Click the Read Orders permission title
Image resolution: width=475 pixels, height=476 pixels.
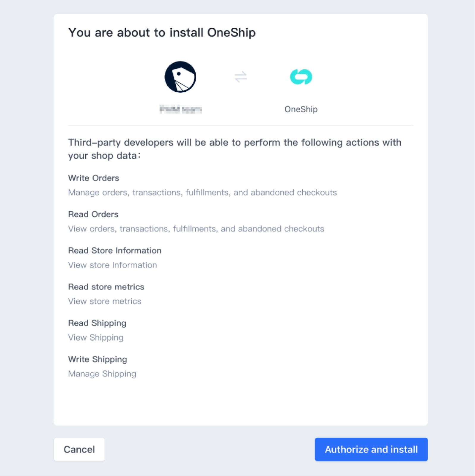pos(93,214)
